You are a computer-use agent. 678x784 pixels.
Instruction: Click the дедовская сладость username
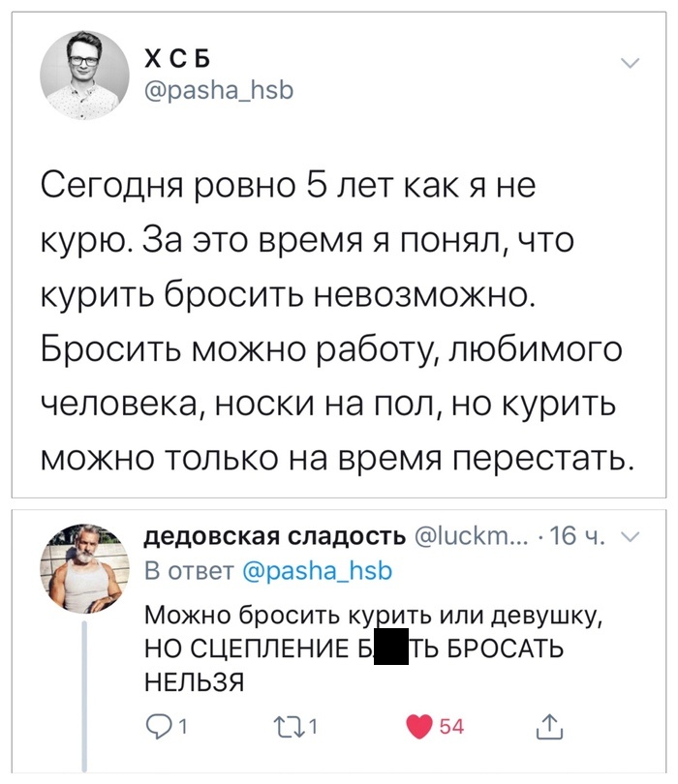pos(274,538)
